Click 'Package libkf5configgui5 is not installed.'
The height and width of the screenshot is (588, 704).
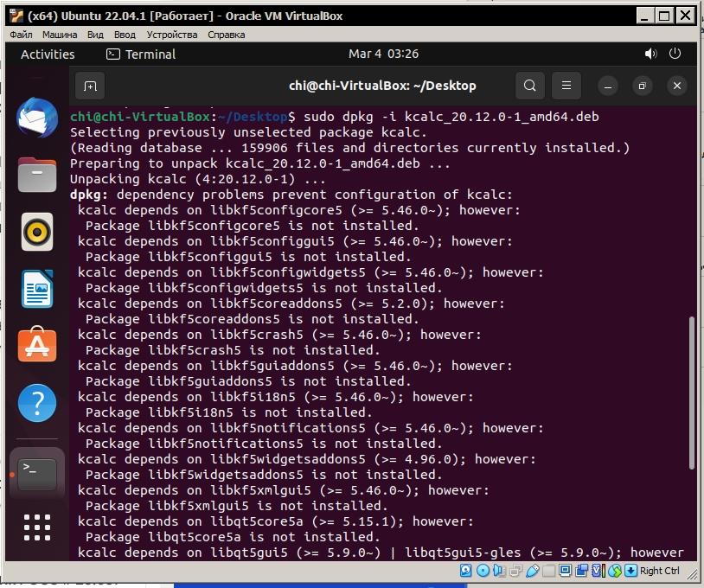pos(248,257)
